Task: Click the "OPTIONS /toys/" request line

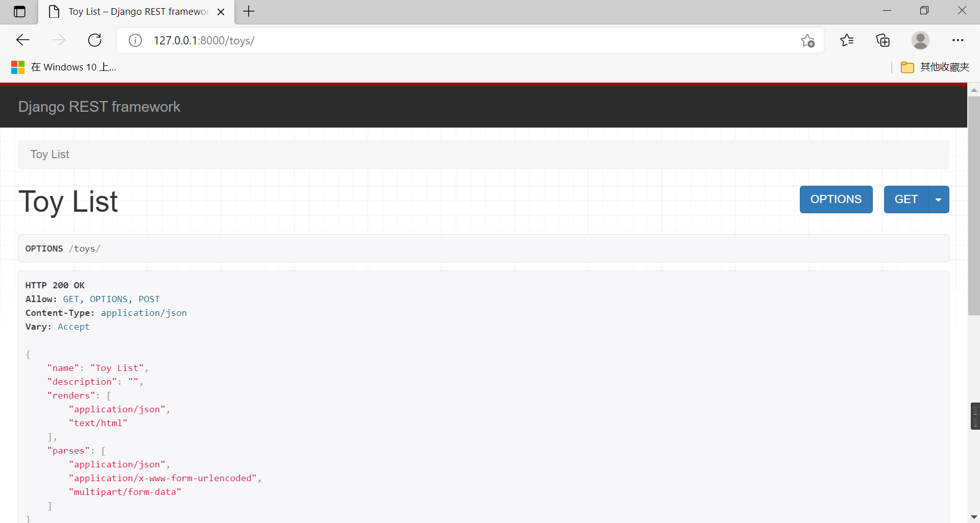Action: (x=63, y=248)
